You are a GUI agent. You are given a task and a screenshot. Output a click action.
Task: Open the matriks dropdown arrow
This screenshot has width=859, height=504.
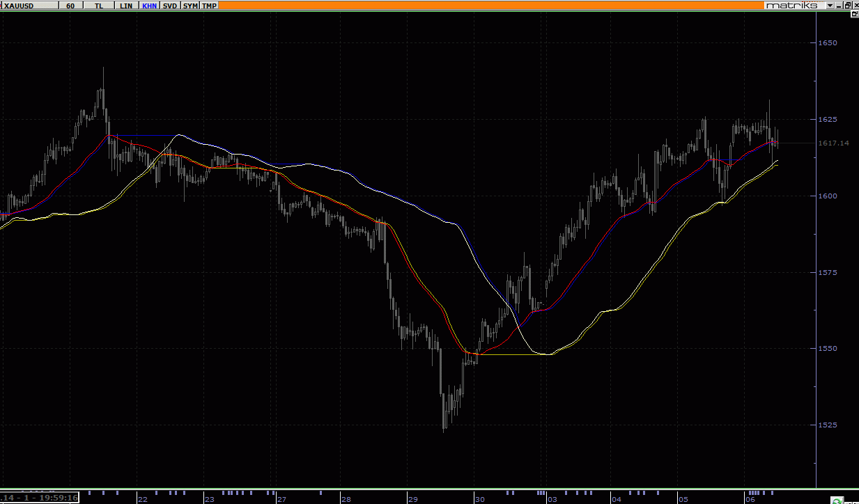click(x=830, y=5)
